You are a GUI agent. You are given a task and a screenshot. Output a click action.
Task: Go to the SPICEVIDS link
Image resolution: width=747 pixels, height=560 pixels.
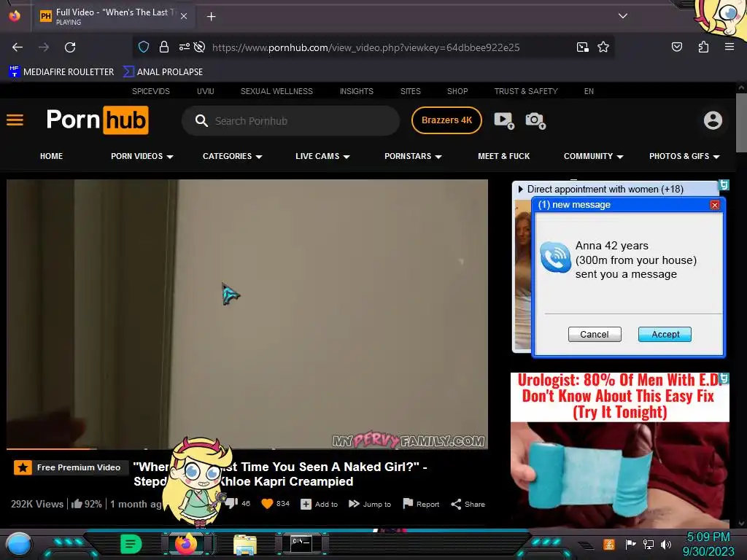pos(150,91)
